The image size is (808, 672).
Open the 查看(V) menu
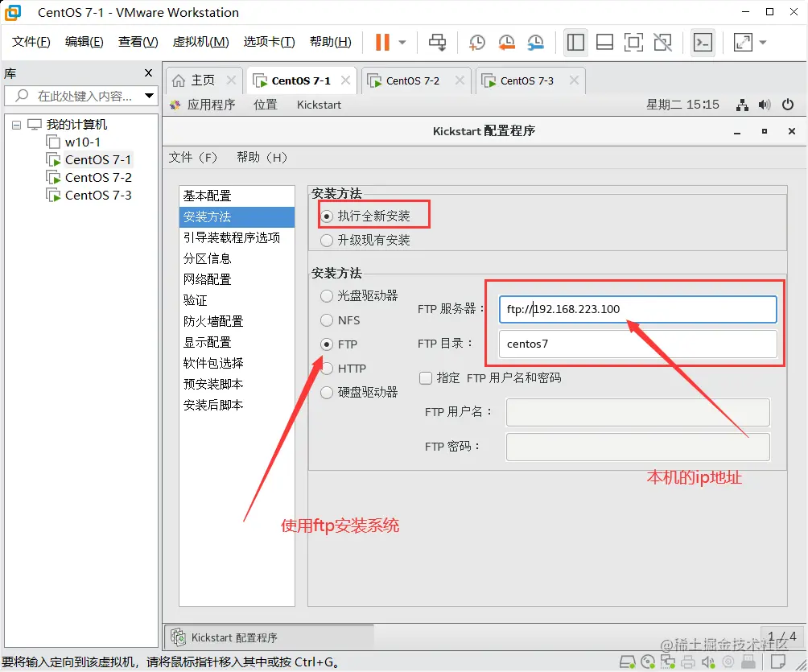[x=138, y=42]
